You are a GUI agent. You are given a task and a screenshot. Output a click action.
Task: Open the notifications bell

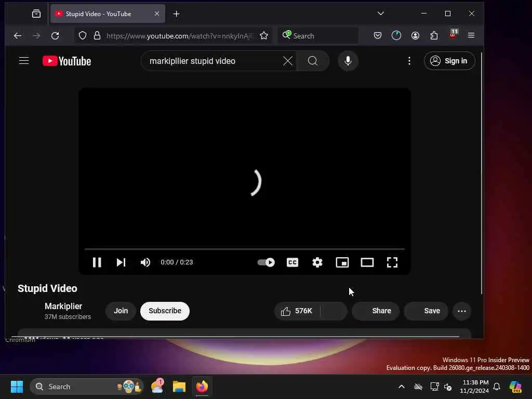497,387
